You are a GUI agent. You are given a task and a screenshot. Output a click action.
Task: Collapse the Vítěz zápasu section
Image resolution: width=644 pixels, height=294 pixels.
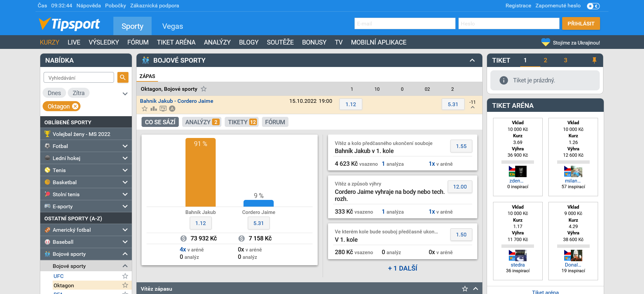(476, 289)
